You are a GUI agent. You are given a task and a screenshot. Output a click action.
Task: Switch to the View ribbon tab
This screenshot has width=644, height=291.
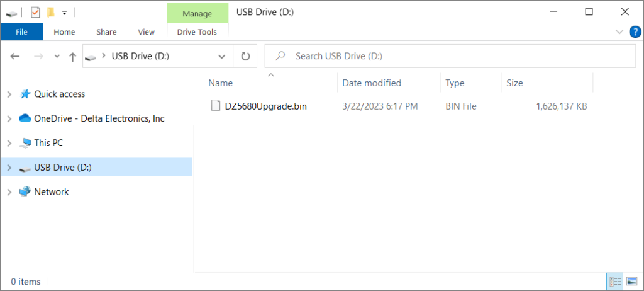(146, 31)
